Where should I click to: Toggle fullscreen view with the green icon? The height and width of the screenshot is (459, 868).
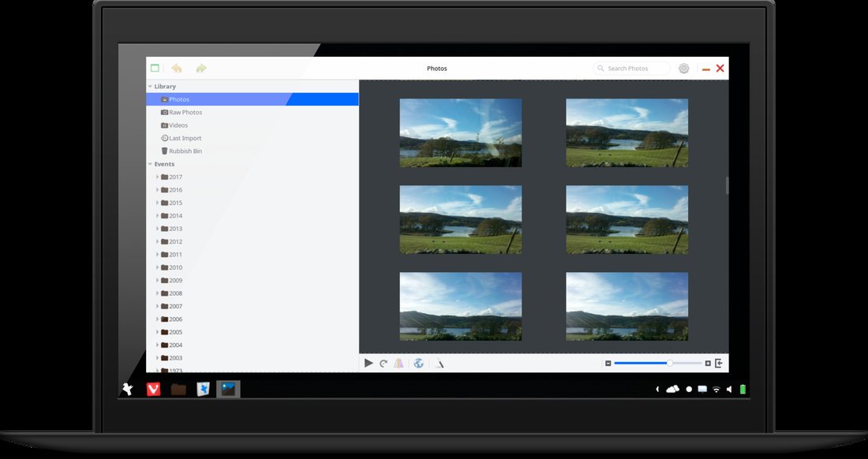point(154,68)
